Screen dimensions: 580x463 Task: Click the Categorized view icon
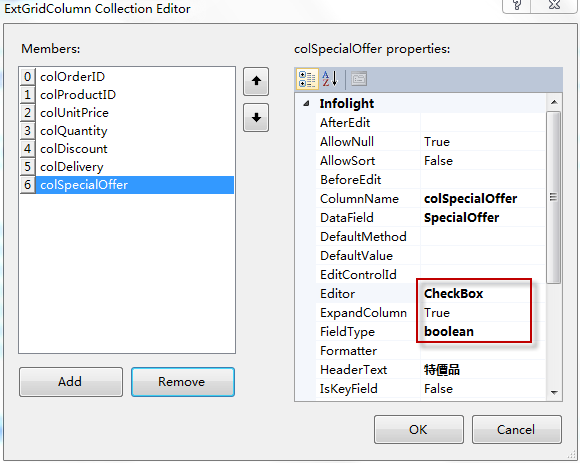tap(307, 79)
